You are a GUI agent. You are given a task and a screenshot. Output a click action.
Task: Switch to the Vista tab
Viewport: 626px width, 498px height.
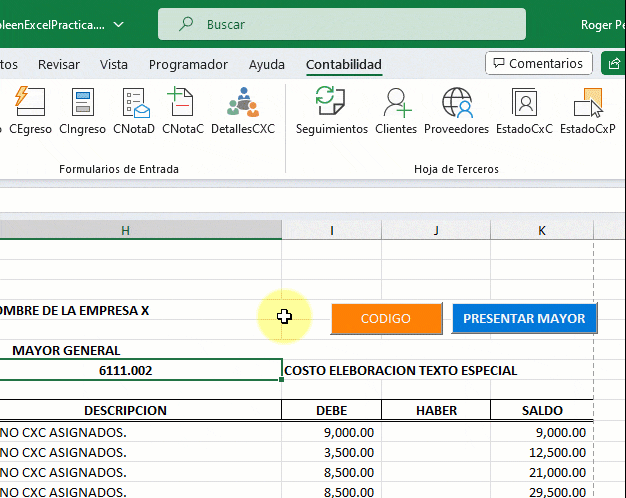114,64
